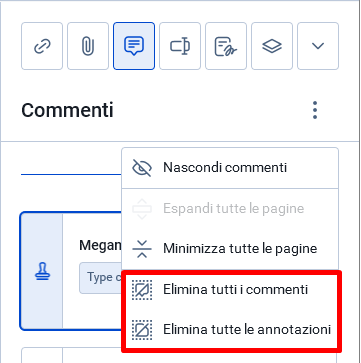Viewport: 361px width, 363px height.
Task: Click the collapse arrows icon for Minimizza
Action: (142, 249)
